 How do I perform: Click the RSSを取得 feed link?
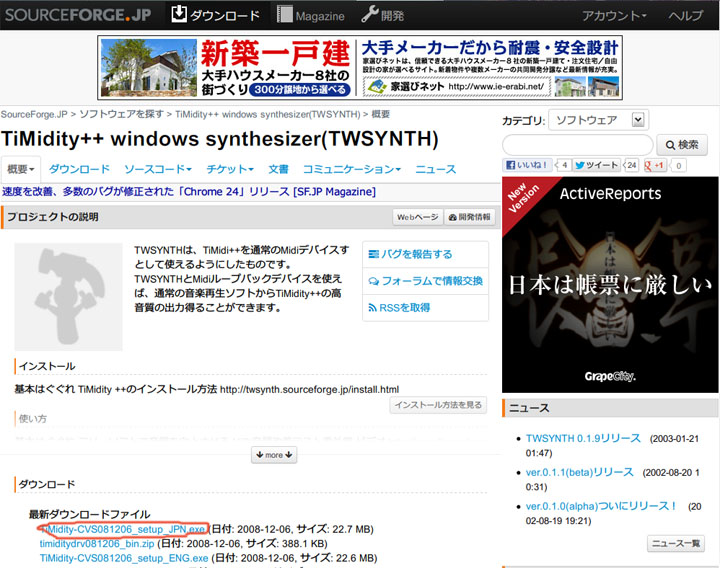tap(399, 308)
